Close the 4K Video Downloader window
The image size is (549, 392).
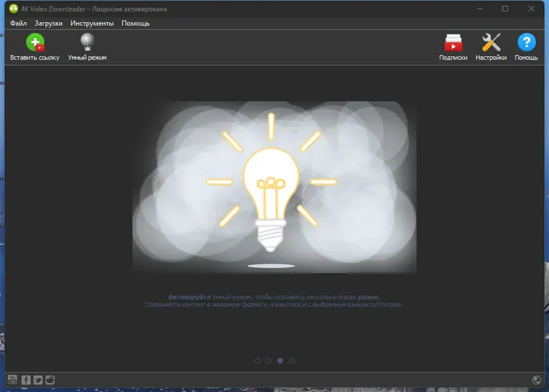[531, 9]
